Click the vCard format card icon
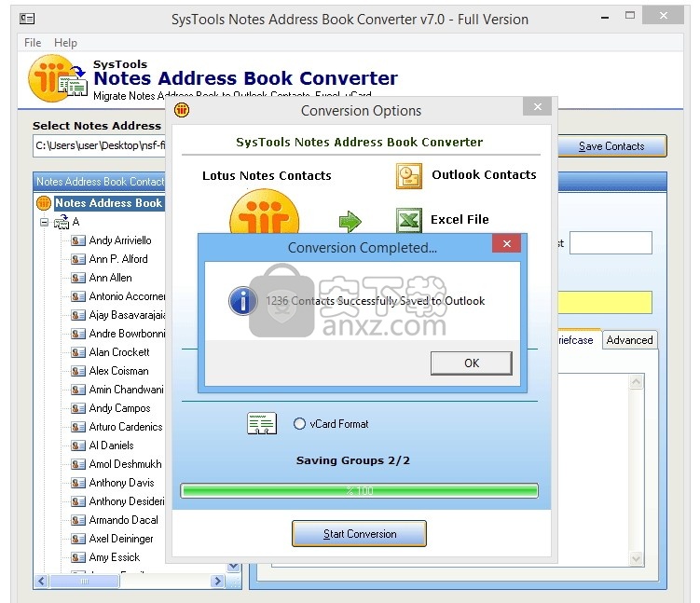Image resolution: width=700 pixels, height=603 pixels. [262, 423]
